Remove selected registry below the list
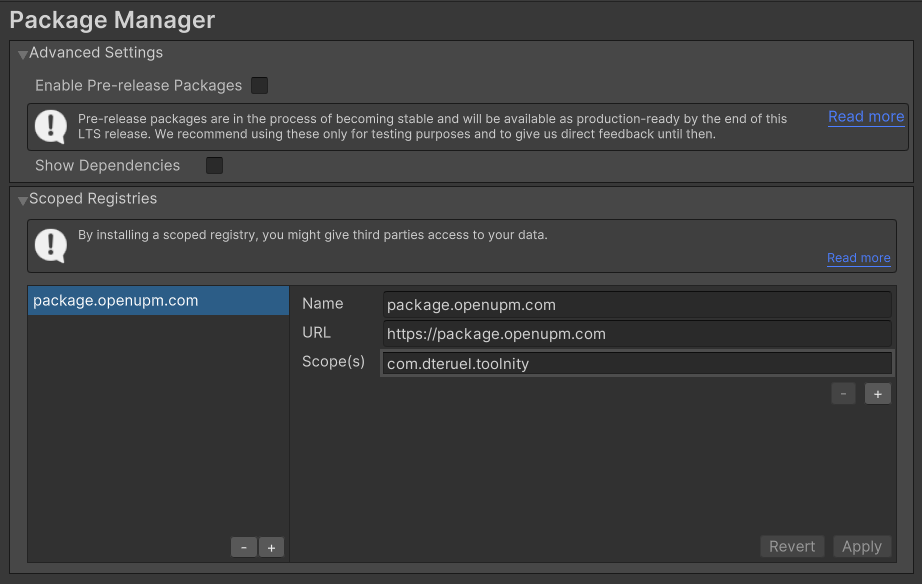This screenshot has width=922, height=584. point(243,548)
